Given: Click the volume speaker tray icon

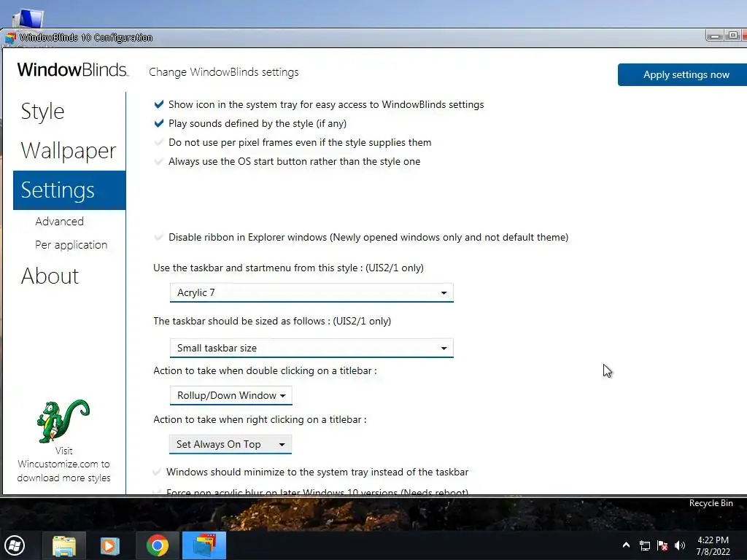Looking at the screenshot, I should [x=680, y=545].
